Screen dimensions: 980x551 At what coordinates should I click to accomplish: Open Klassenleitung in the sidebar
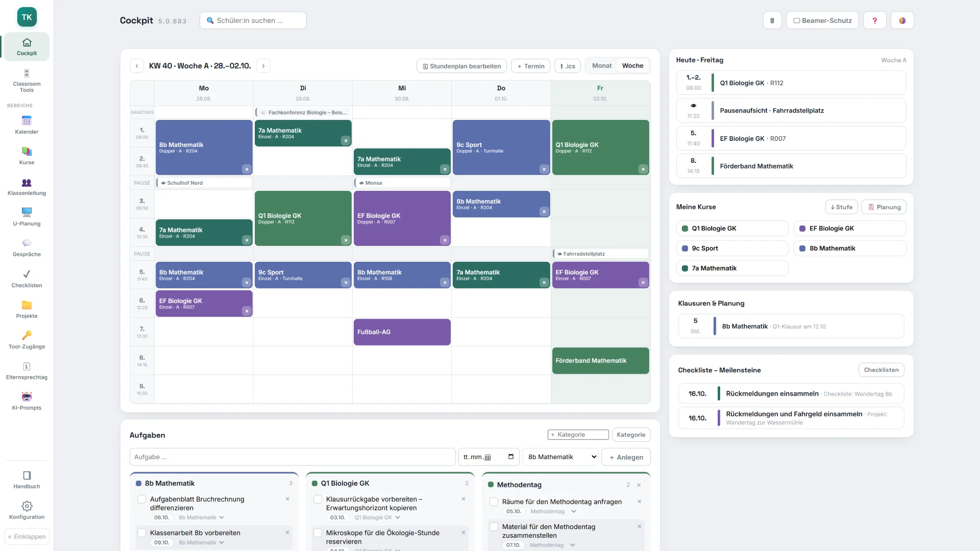pyautogui.click(x=27, y=187)
